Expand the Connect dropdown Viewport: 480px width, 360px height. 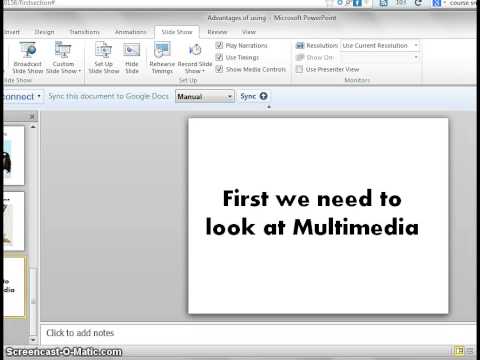(39, 96)
